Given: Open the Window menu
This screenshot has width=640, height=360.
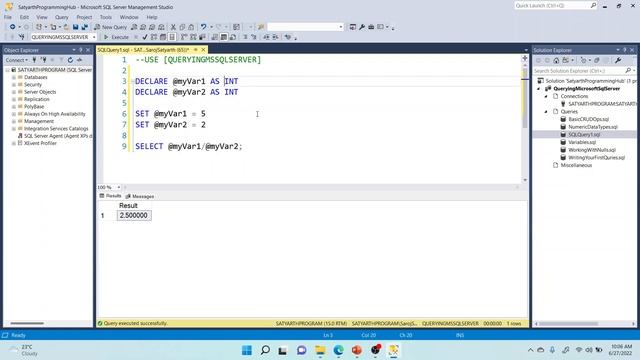Looking at the screenshot, I should (129, 17).
